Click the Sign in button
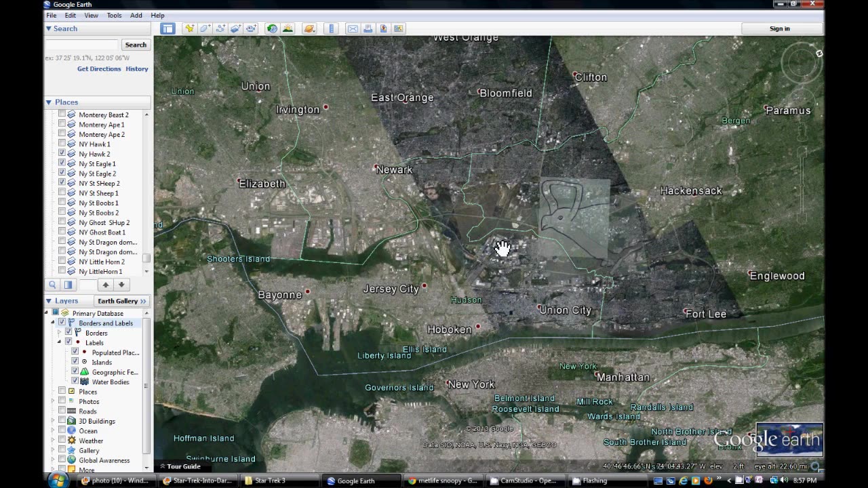This screenshot has height=488, width=868. coord(779,28)
